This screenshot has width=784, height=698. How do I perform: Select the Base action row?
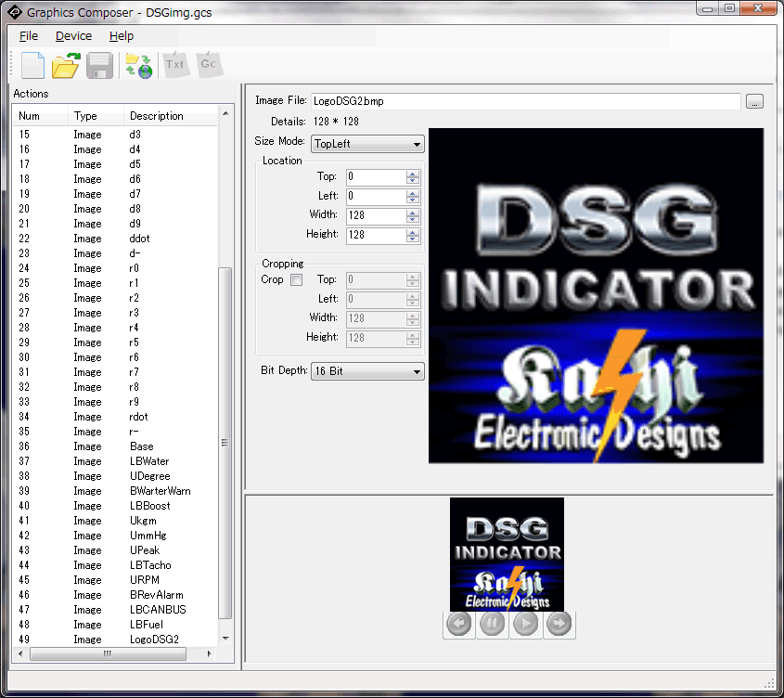click(115, 446)
